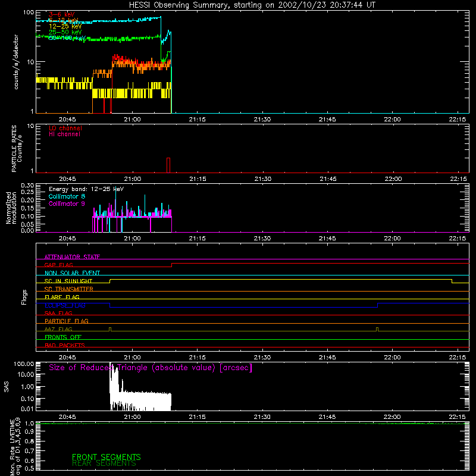This screenshot has height=476, width=476.
Task: Click the 0.30 tick on the modulation axis
Action: click(27, 186)
